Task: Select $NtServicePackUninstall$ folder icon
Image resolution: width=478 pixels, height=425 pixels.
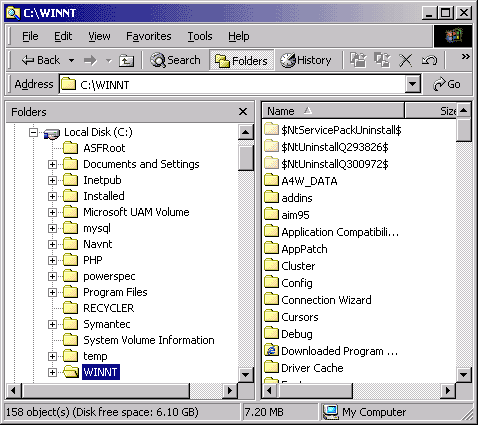Action: [271, 129]
